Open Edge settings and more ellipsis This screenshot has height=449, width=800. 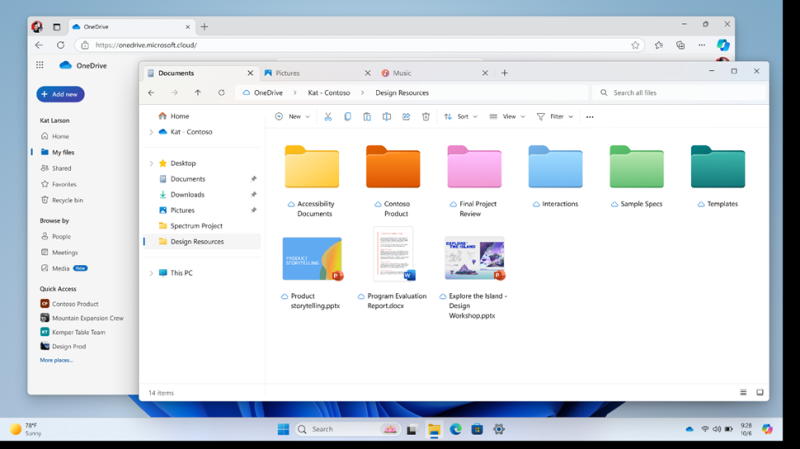click(x=702, y=45)
